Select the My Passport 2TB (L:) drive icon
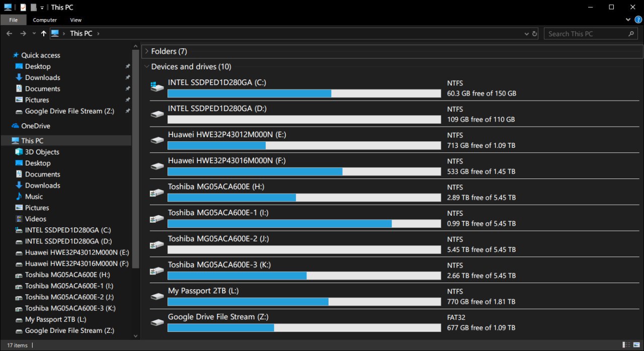Image resolution: width=644 pixels, height=351 pixels. [x=157, y=296]
